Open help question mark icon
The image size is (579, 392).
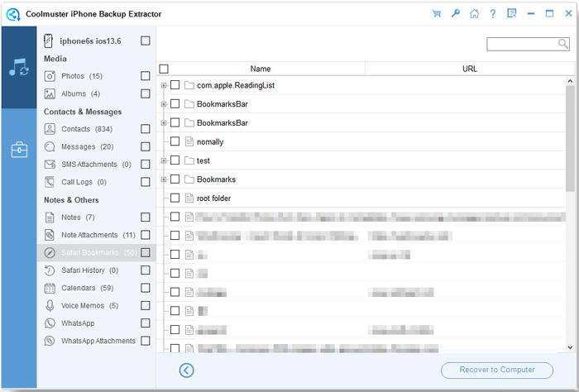493,14
